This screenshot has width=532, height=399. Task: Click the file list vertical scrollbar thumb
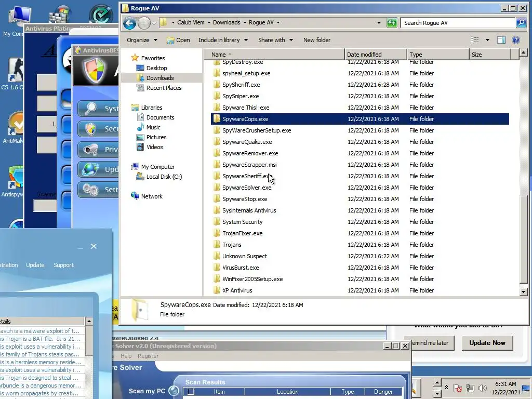523,239
